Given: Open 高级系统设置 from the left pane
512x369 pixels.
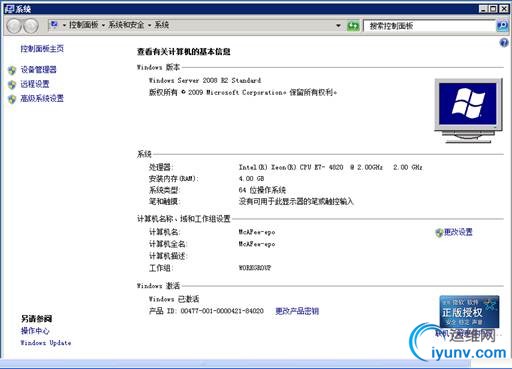Looking at the screenshot, I should pyautogui.click(x=42, y=99).
